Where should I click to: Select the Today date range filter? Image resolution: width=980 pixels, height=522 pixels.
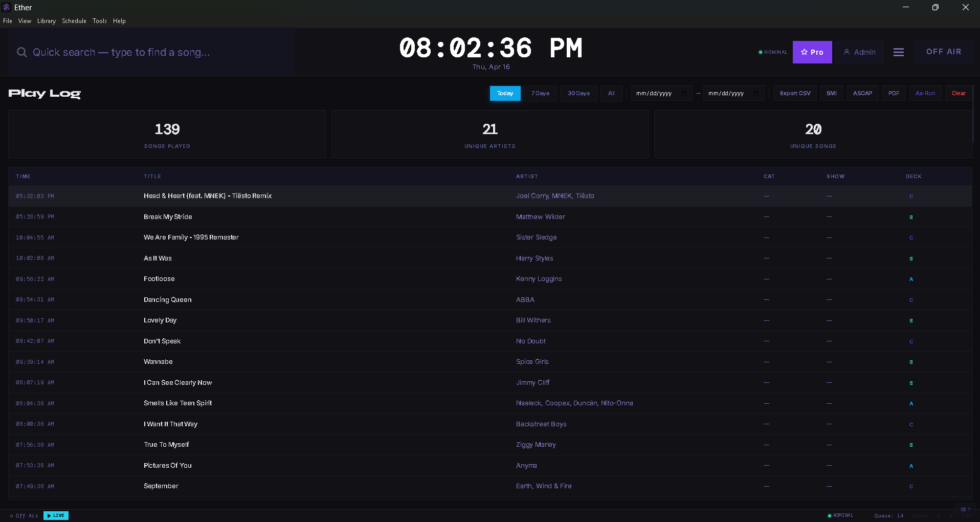pyautogui.click(x=505, y=94)
